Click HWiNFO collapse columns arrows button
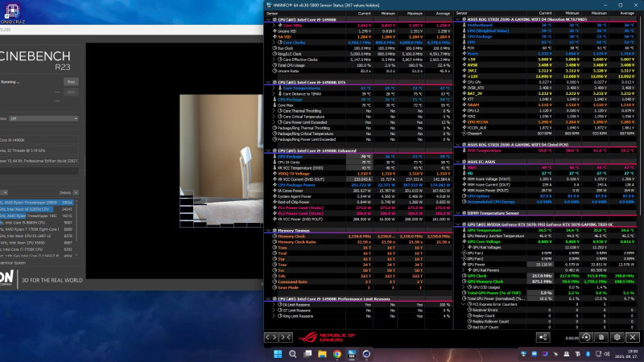The width and height of the screenshot is (644, 362). click(286, 337)
